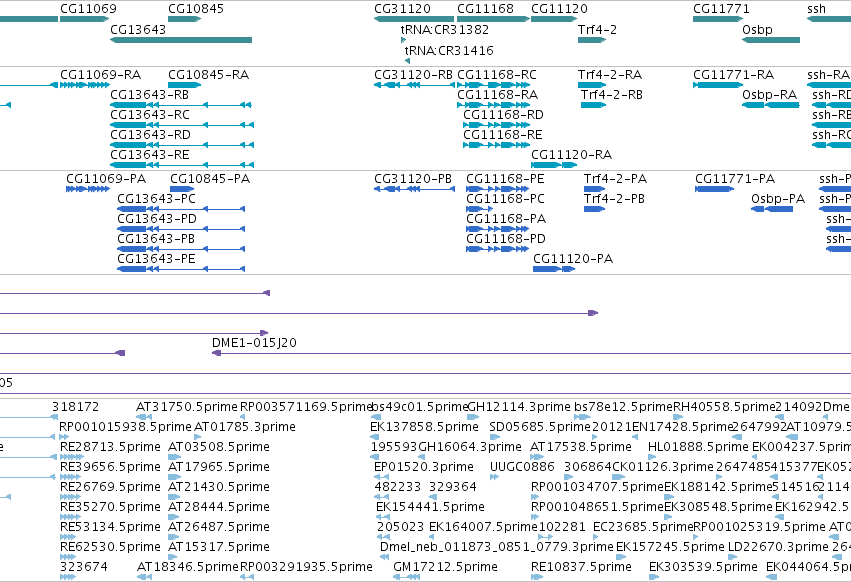Select transcript CG13643-RD
Screen dimensions: 851x582
point(150,135)
